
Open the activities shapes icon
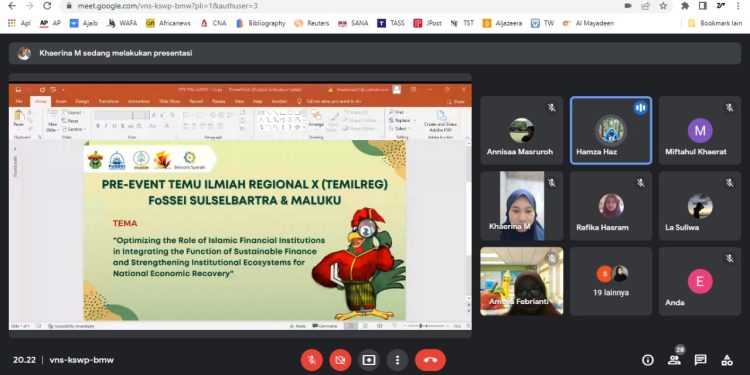click(727, 360)
